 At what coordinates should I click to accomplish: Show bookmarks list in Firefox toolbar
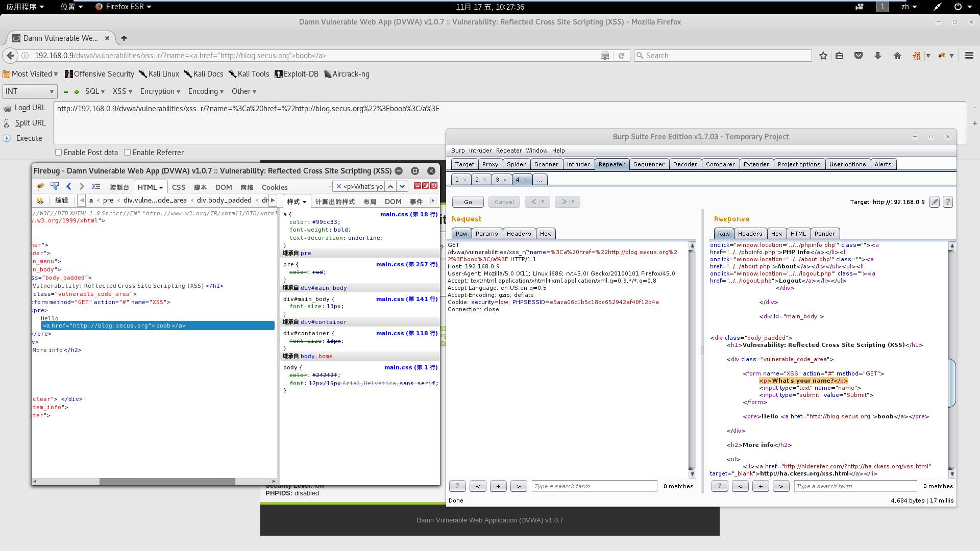(x=839, y=56)
